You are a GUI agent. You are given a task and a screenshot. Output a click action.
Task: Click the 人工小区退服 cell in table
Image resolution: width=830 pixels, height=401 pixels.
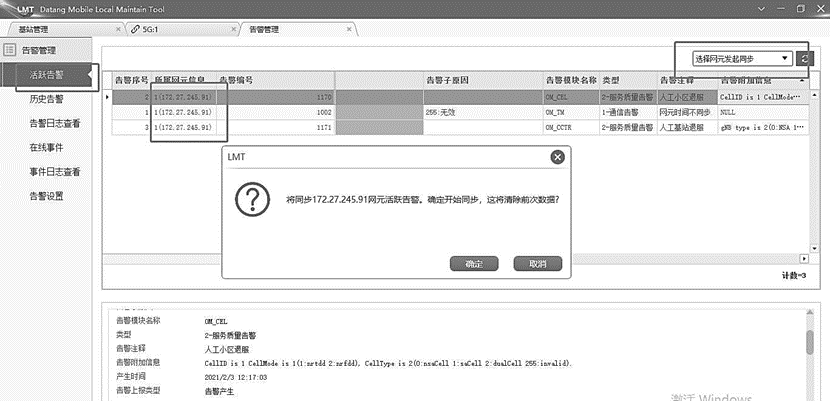click(687, 97)
